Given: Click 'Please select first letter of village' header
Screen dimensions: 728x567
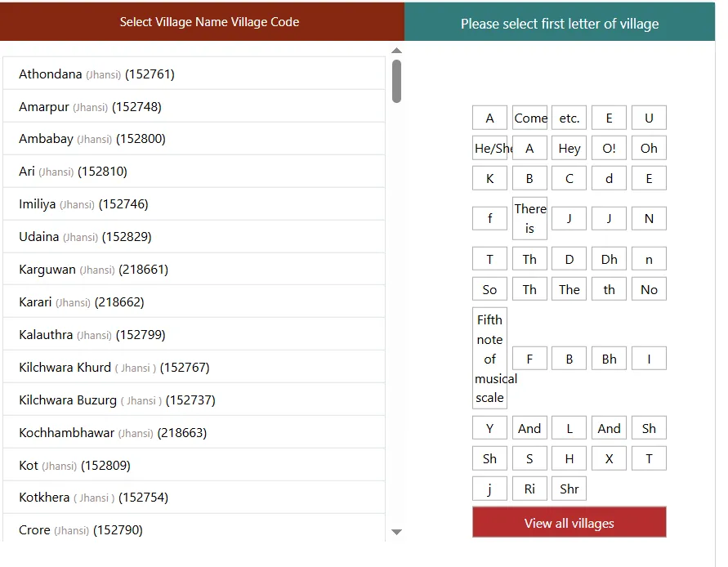Looking at the screenshot, I should (x=560, y=24).
